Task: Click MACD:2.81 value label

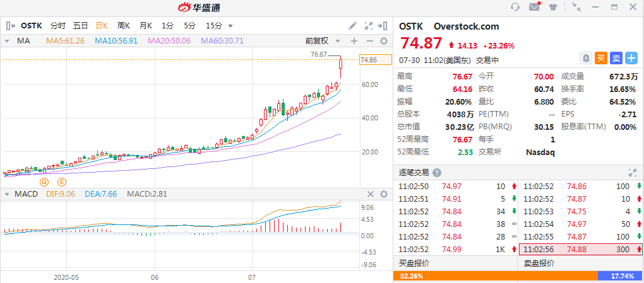Action: pyautogui.click(x=147, y=194)
